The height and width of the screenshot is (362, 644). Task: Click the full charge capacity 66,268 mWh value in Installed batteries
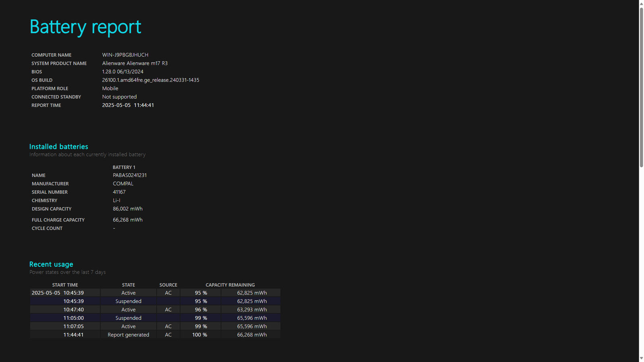tap(128, 220)
